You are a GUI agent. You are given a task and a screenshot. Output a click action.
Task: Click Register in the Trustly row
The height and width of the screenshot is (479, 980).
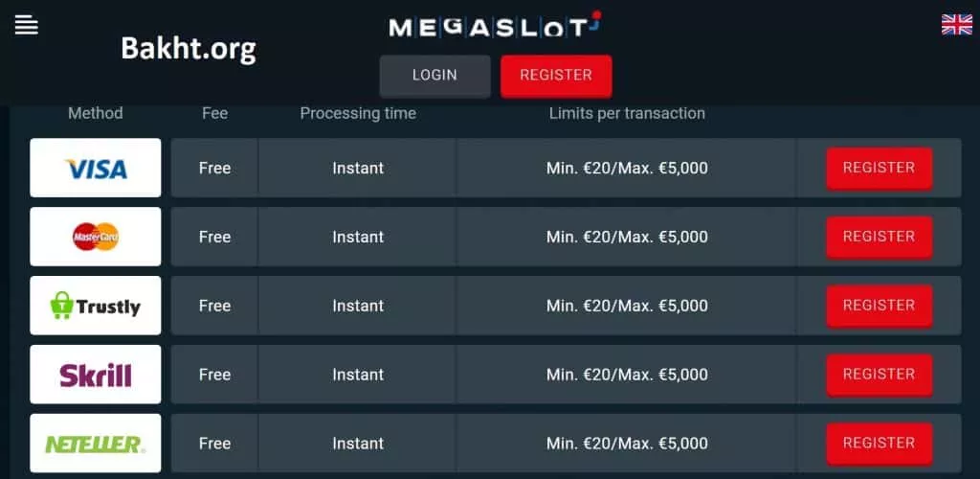(879, 306)
